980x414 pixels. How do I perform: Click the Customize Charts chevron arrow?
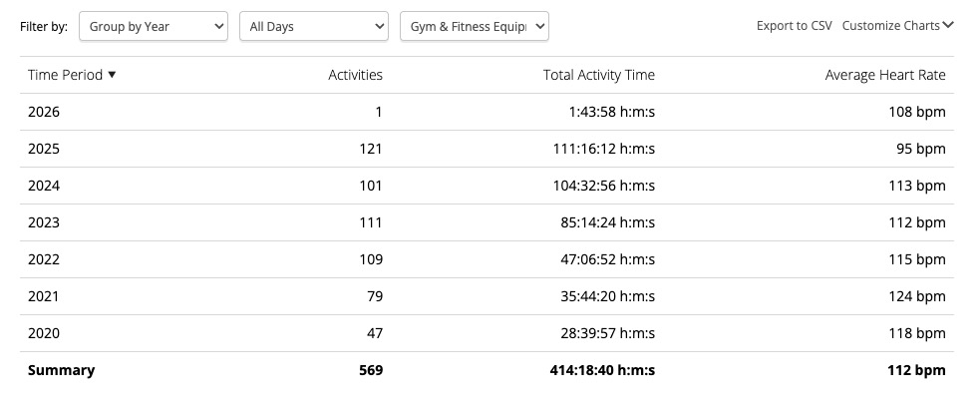948,26
